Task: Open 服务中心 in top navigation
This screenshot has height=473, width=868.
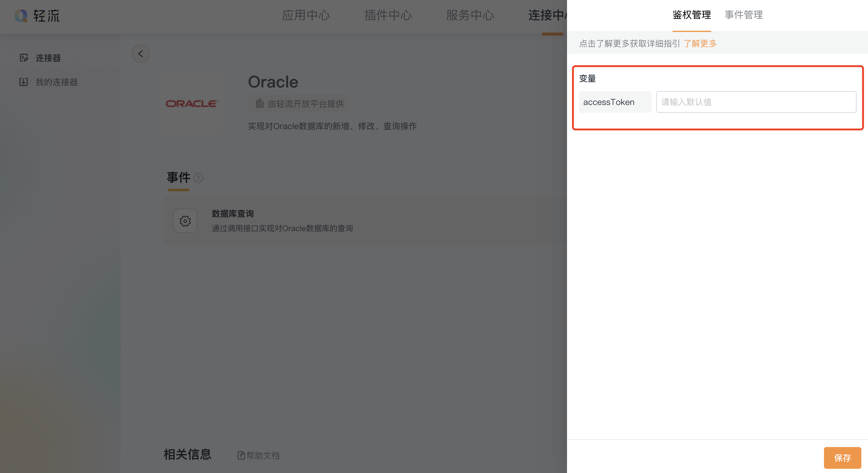Action: [470, 15]
